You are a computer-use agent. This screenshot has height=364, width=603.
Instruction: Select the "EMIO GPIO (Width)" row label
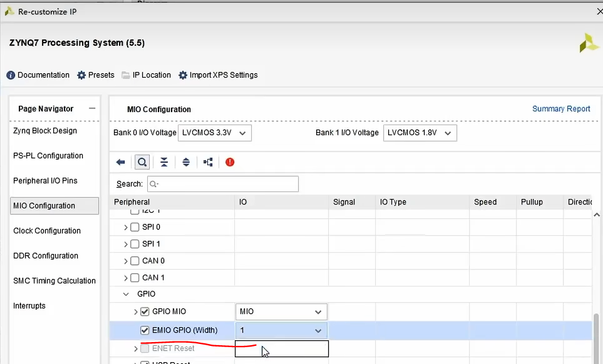tap(185, 330)
